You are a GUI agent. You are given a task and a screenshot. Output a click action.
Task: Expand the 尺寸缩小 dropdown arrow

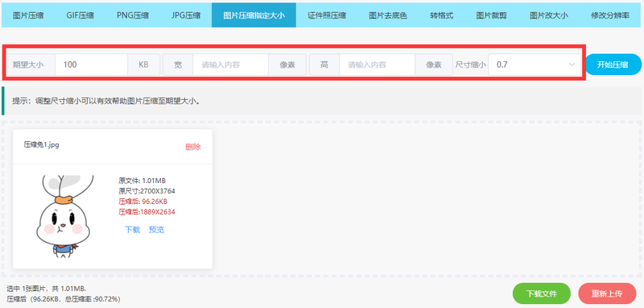(572, 65)
